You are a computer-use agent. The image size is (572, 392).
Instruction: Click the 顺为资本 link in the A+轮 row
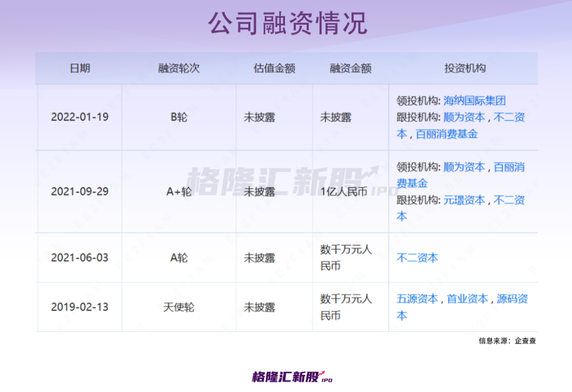(464, 167)
